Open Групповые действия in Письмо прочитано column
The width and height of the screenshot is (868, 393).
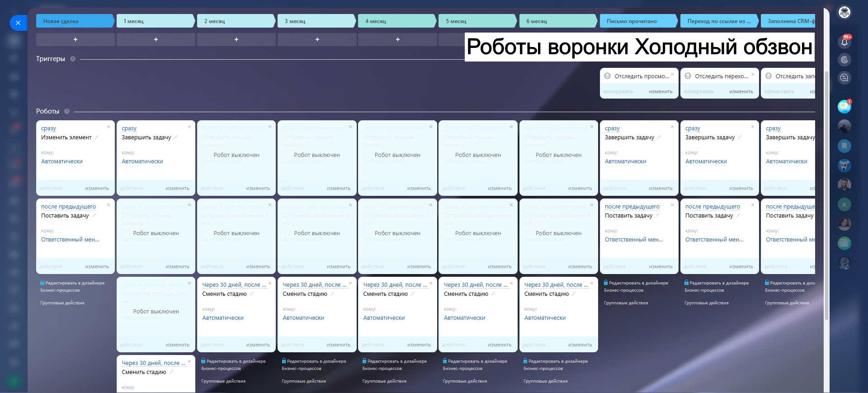click(x=626, y=303)
